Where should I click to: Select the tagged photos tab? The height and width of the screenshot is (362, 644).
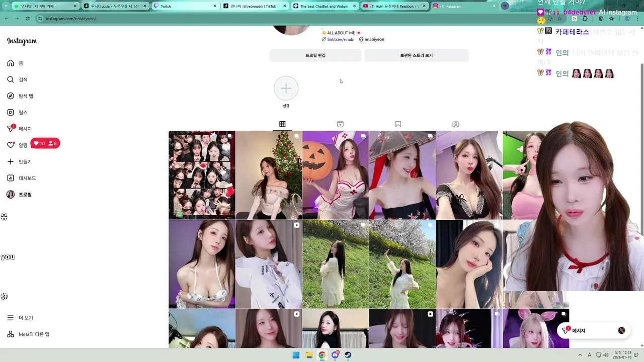(456, 124)
